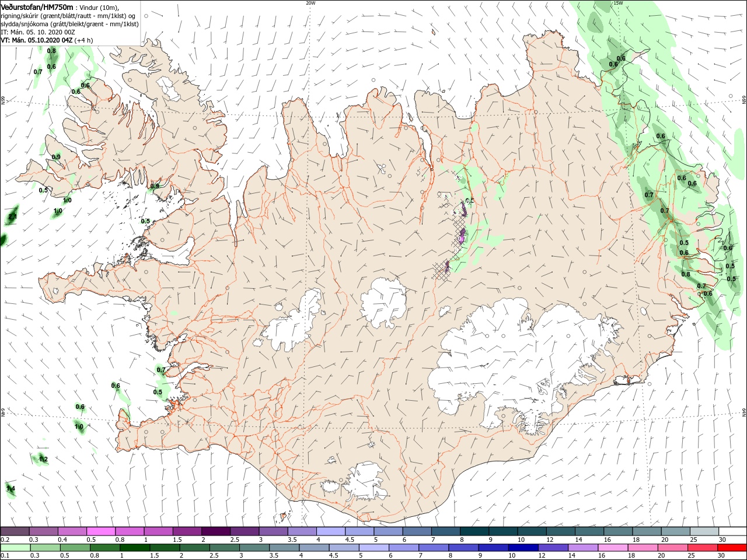Select the bottom-row green swatch between 2 and 2.5
Screen dimensions: 747x560
[194, 548]
